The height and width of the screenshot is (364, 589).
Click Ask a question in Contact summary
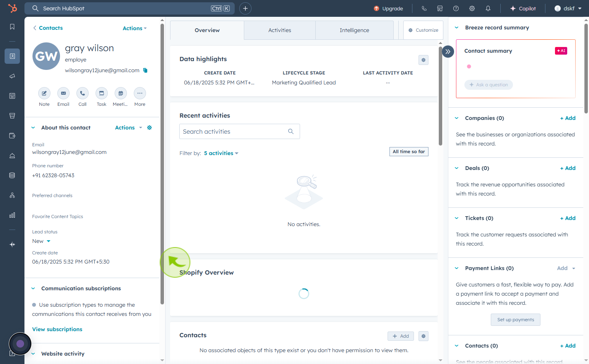[x=488, y=85]
